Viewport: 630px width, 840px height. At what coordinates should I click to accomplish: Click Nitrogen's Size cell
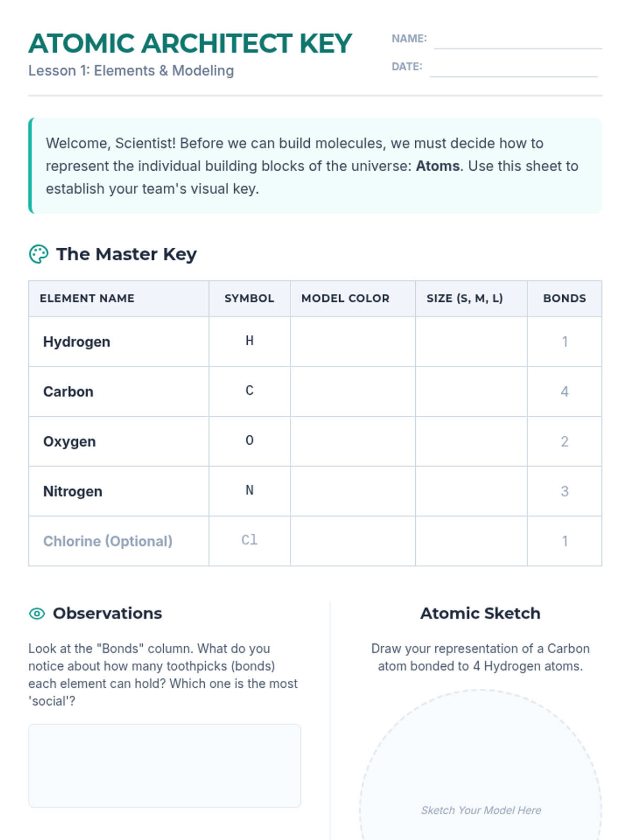tap(471, 491)
